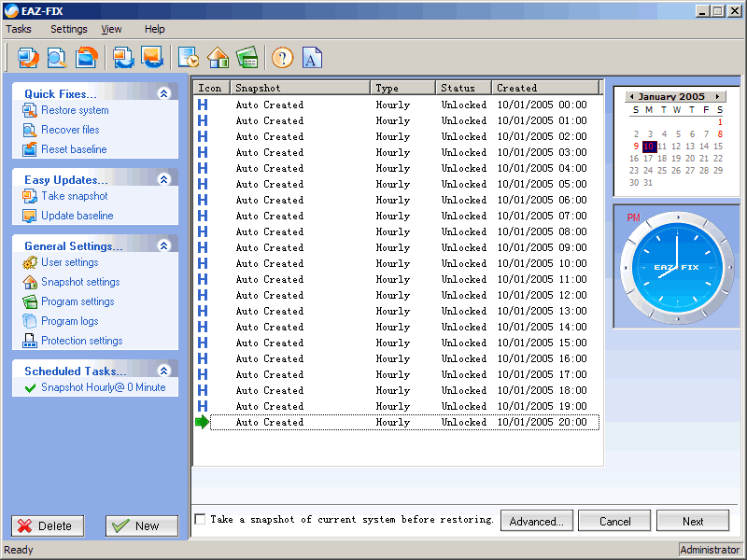Open the Restore system link
The height and width of the screenshot is (560, 747).
(x=75, y=110)
